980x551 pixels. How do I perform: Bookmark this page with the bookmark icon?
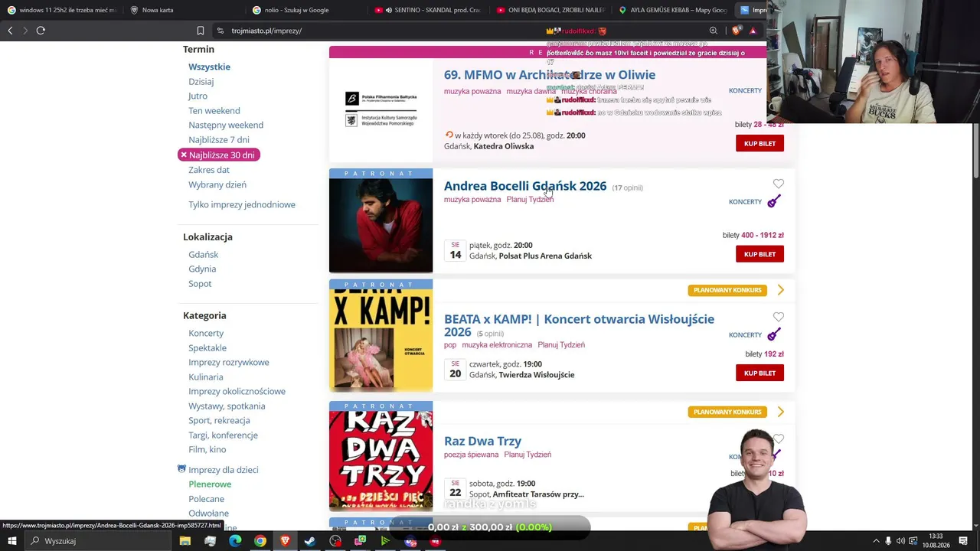point(201,31)
